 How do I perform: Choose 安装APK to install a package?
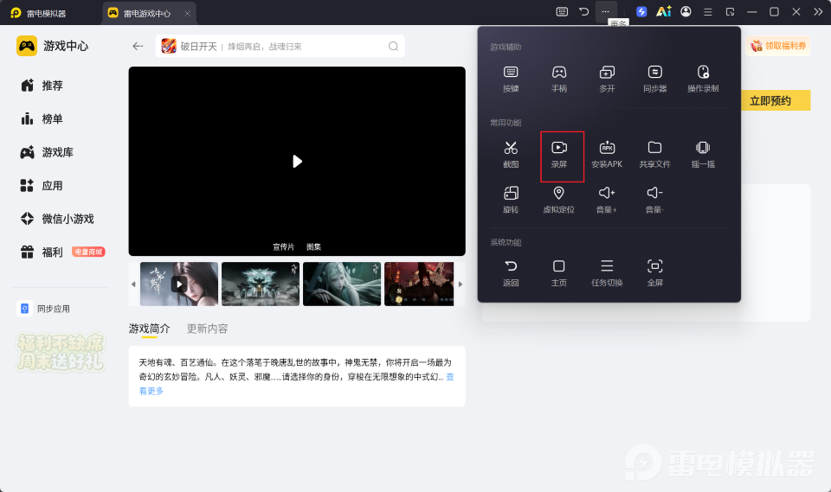click(x=607, y=154)
